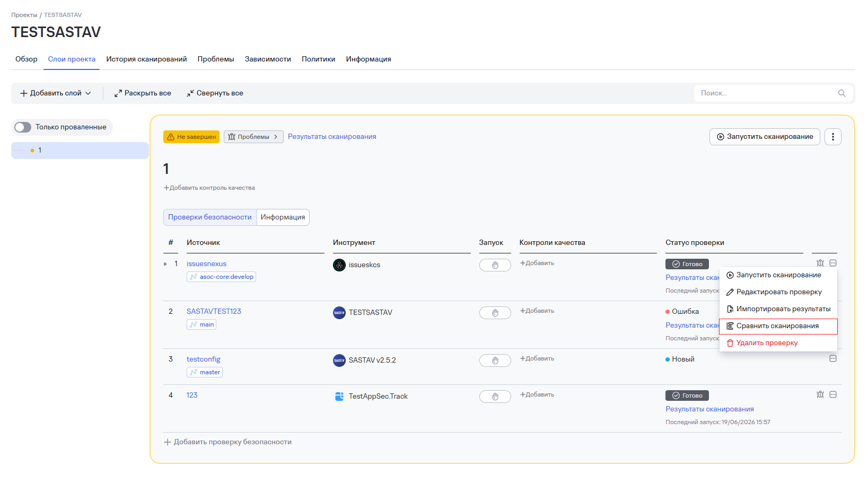Choose Импортировать результаты in the context menu
This screenshot has width=868, height=501.
point(778,309)
